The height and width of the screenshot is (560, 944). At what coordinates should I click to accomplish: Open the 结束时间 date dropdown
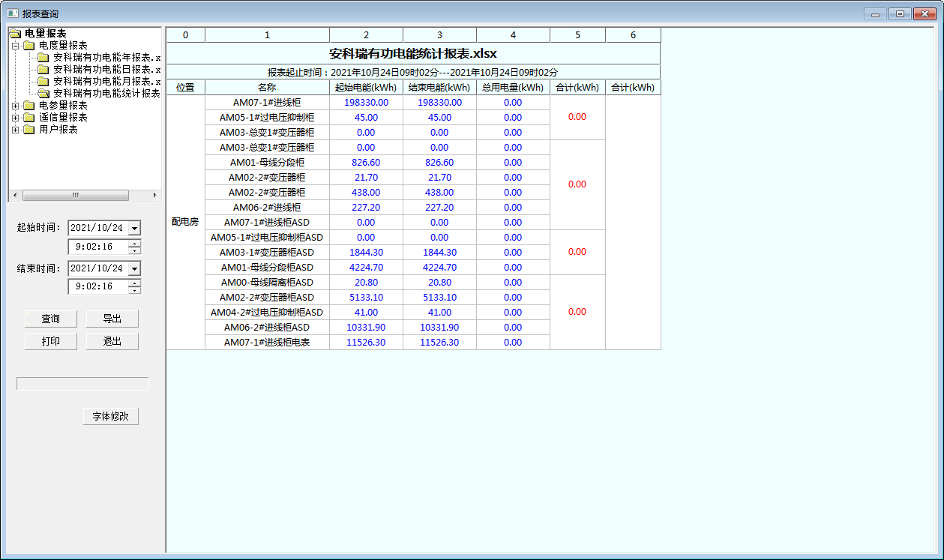pyautogui.click(x=134, y=268)
